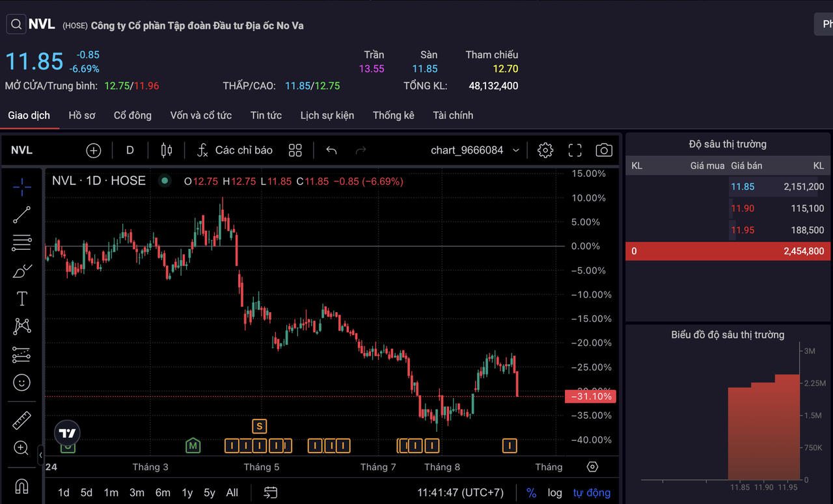Toggle tự động auto scale
Viewport: 833px width, 504px height.
coord(592,492)
